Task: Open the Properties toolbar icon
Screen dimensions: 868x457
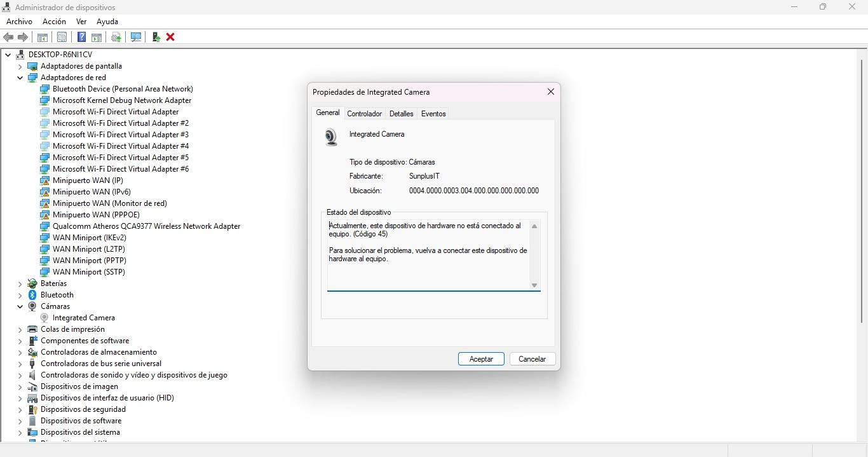Action: click(62, 37)
